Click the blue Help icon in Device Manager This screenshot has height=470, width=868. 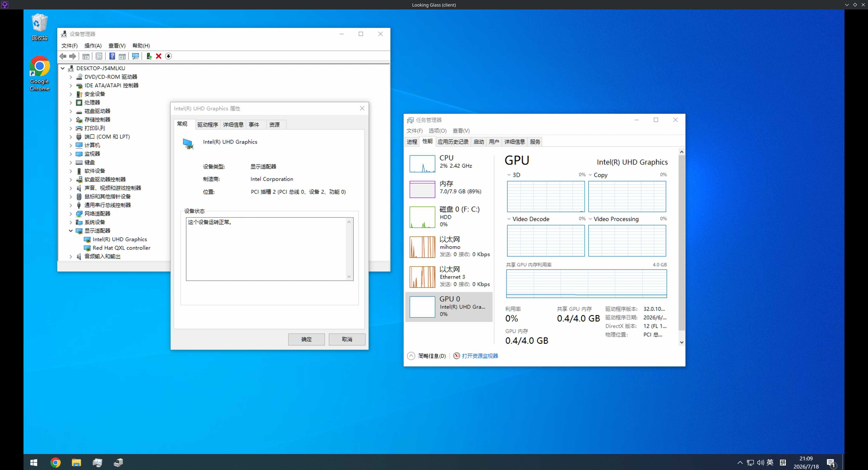coord(112,56)
